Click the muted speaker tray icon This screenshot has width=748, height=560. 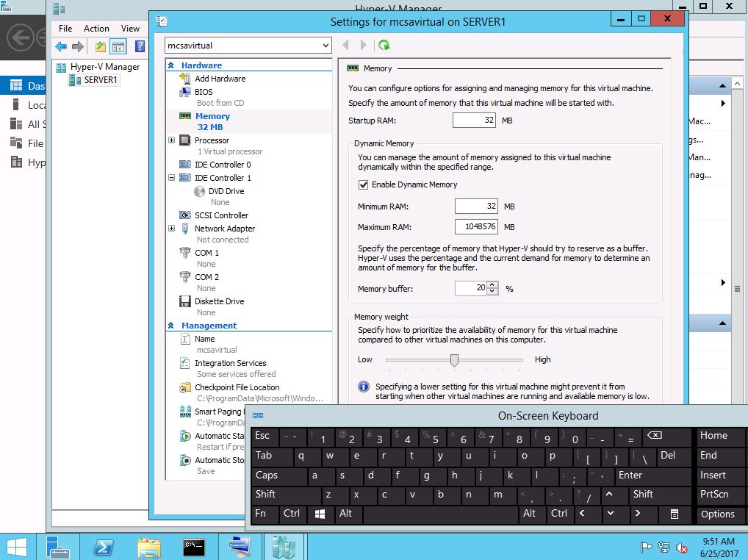pos(682,548)
